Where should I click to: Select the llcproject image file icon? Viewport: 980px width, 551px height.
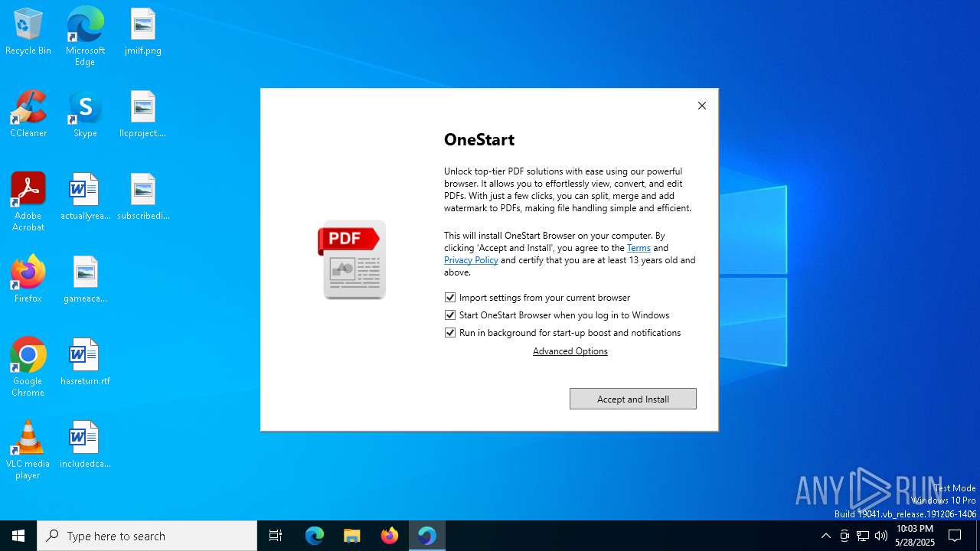(143, 114)
